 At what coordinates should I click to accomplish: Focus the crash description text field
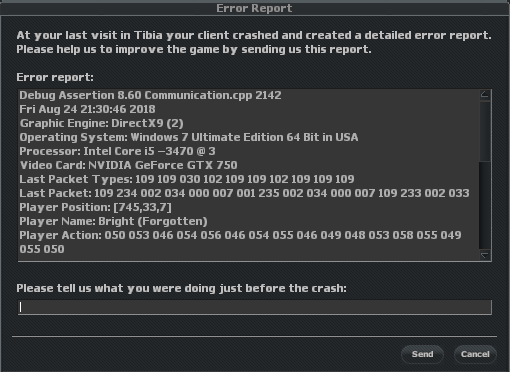point(255,307)
